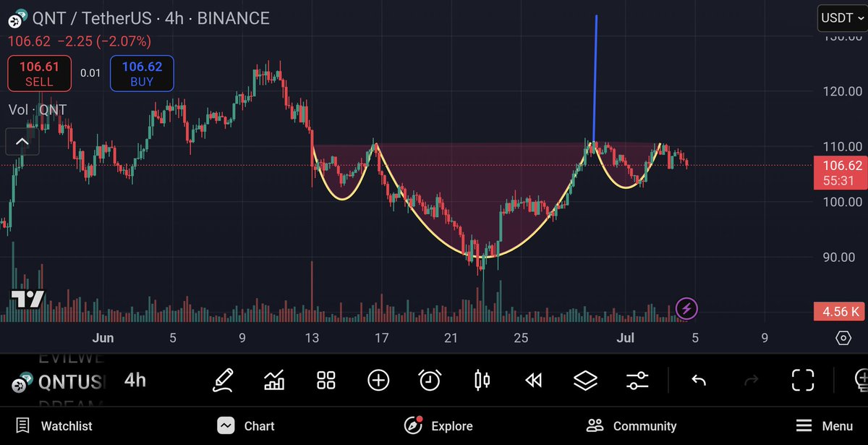Switch to the Watchlist tab
868x445 pixels.
54,425
